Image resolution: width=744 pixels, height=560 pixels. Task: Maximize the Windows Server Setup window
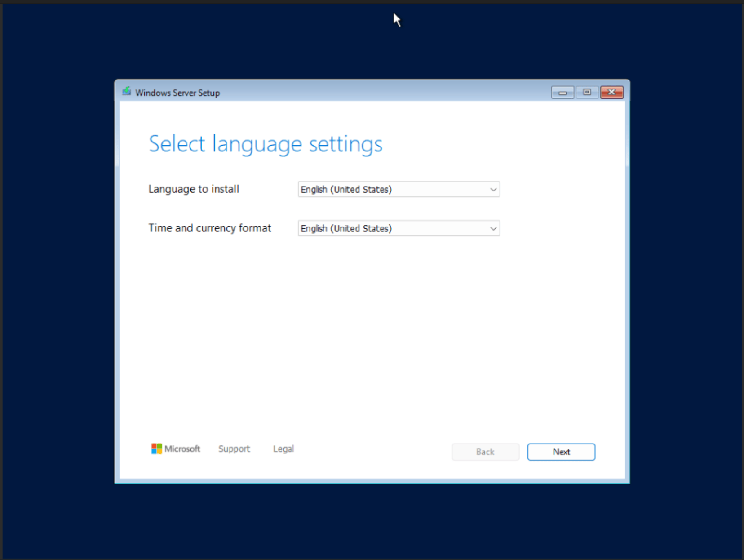point(587,92)
